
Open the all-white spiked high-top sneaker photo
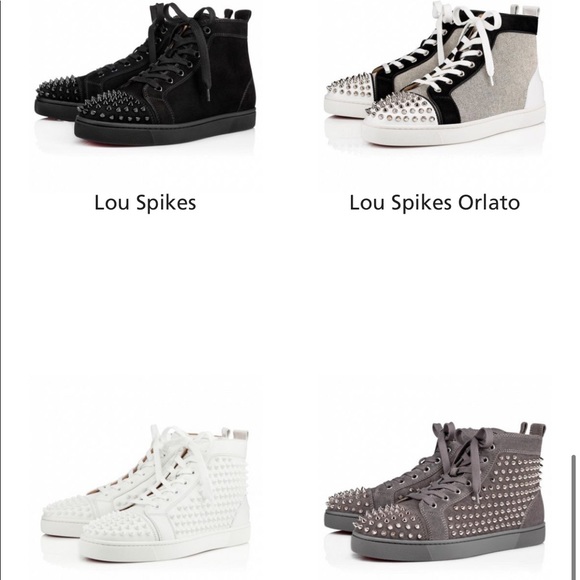tap(145, 494)
